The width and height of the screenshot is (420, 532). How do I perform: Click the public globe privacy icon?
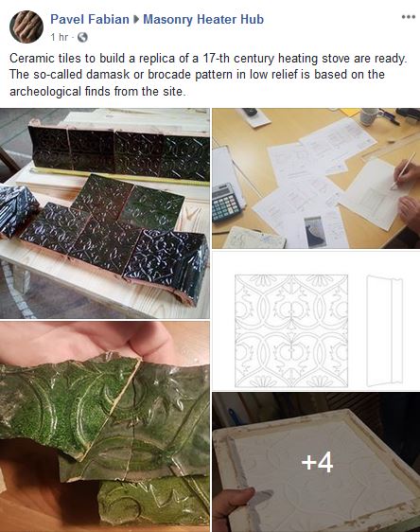click(x=82, y=37)
